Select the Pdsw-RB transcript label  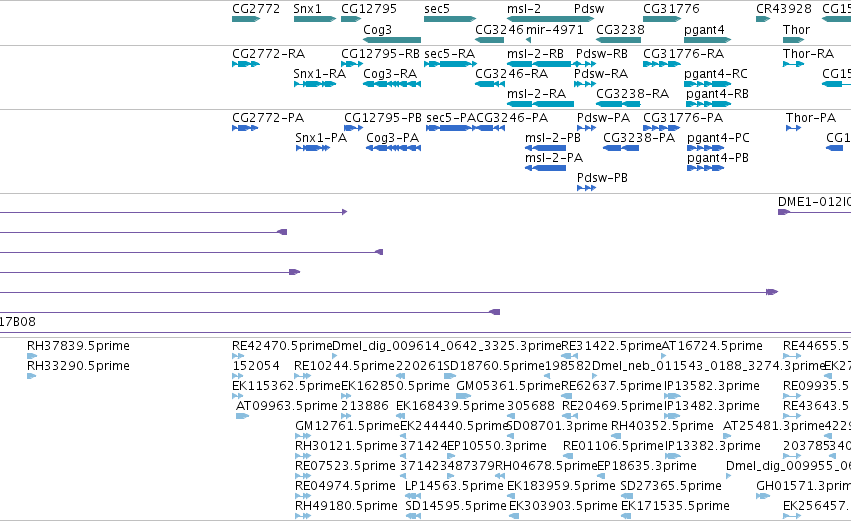(x=602, y=54)
